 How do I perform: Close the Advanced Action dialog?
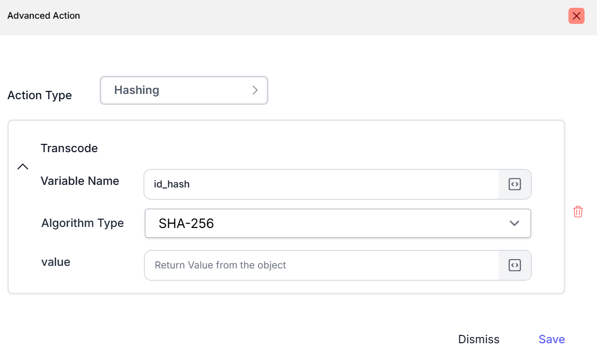tap(576, 16)
